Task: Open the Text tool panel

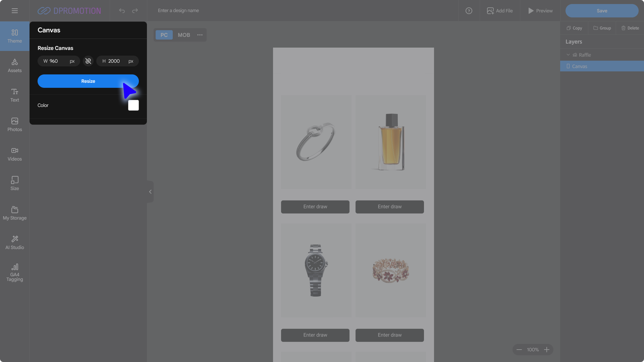Action: (14, 95)
